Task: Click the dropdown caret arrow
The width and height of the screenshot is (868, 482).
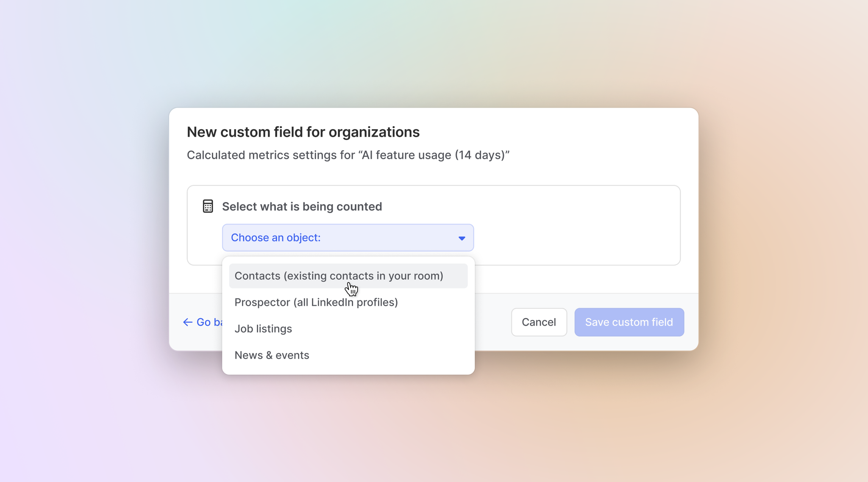Action: [462, 238]
